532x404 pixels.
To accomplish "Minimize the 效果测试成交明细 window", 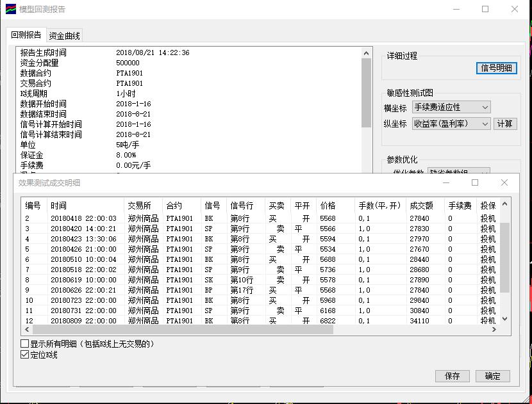I will [x=446, y=182].
